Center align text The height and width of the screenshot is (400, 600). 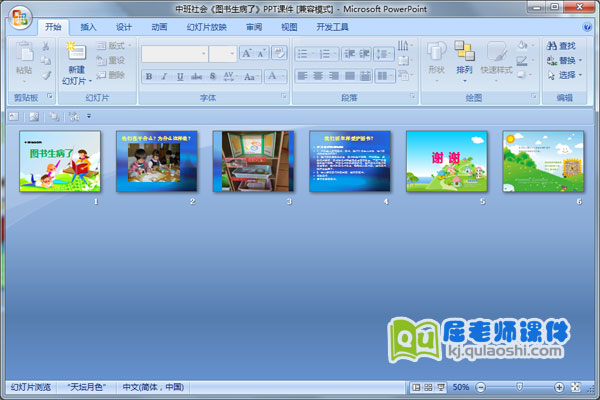[x=318, y=76]
